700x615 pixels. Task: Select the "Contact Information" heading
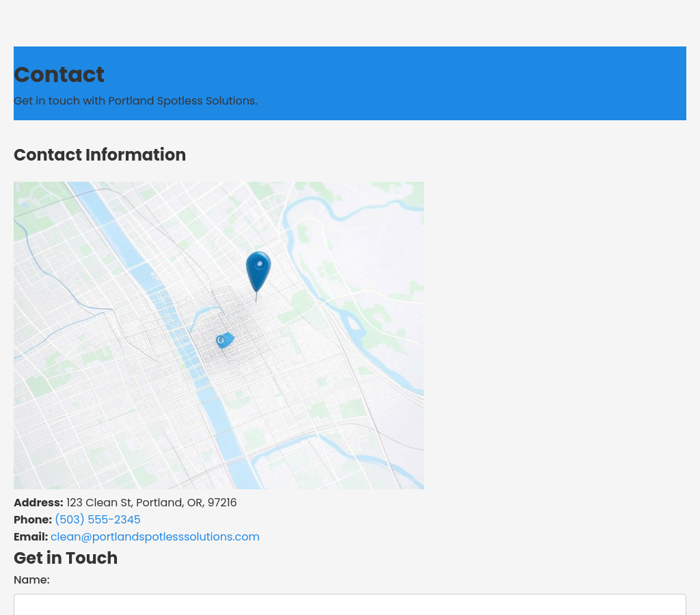(100, 155)
